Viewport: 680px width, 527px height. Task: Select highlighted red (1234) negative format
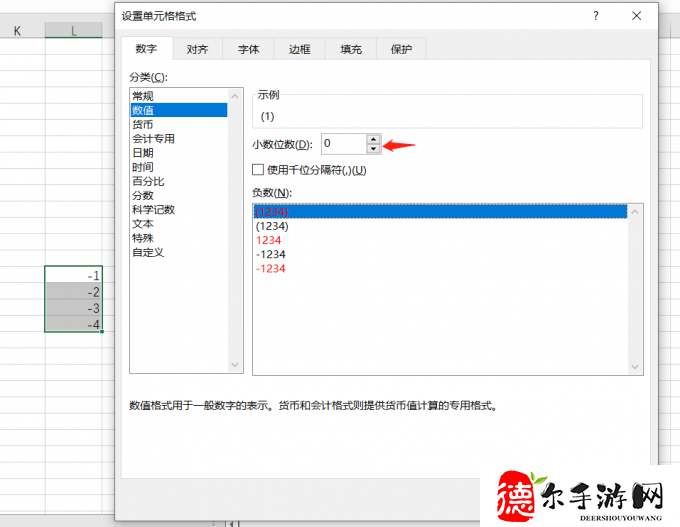click(x=440, y=212)
